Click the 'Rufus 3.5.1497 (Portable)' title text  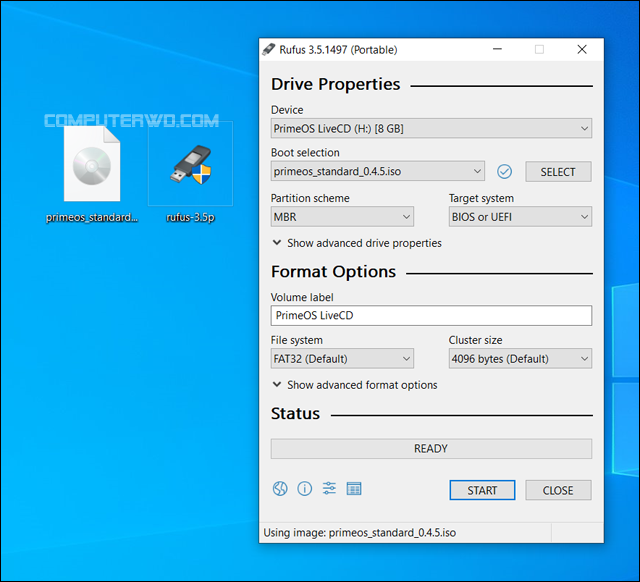[x=338, y=50]
